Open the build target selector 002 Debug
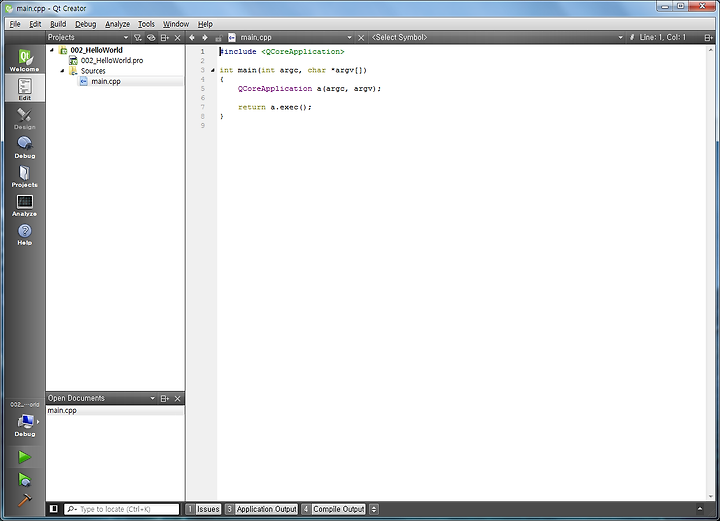Image resolution: width=720 pixels, height=521 pixels. click(x=25, y=420)
